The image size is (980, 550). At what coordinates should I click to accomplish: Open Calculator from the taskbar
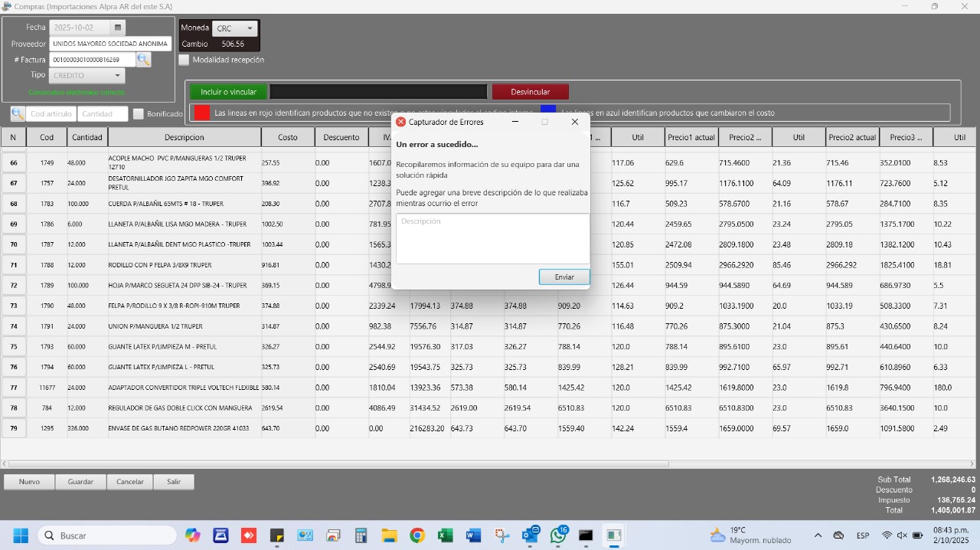point(361,535)
